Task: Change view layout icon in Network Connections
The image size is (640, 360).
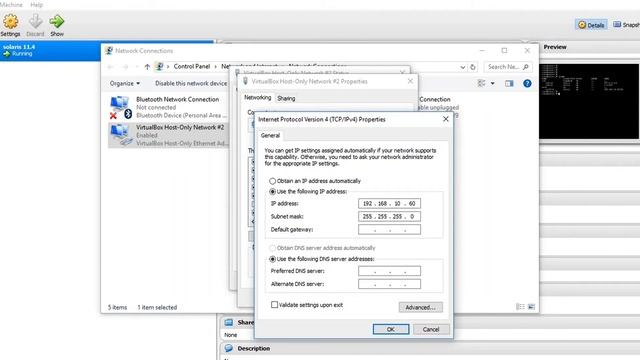Action: tap(482, 83)
